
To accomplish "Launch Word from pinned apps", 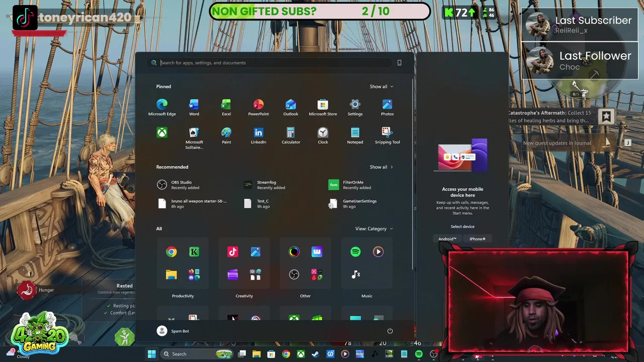I will (x=194, y=108).
